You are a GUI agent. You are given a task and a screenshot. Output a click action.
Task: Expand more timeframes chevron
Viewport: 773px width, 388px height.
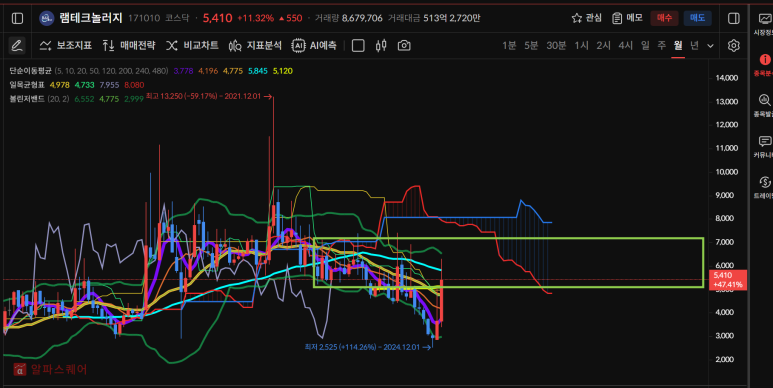710,46
